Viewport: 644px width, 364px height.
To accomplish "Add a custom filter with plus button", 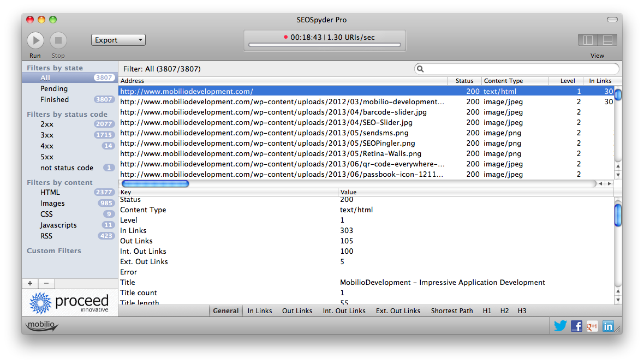I will (x=30, y=283).
